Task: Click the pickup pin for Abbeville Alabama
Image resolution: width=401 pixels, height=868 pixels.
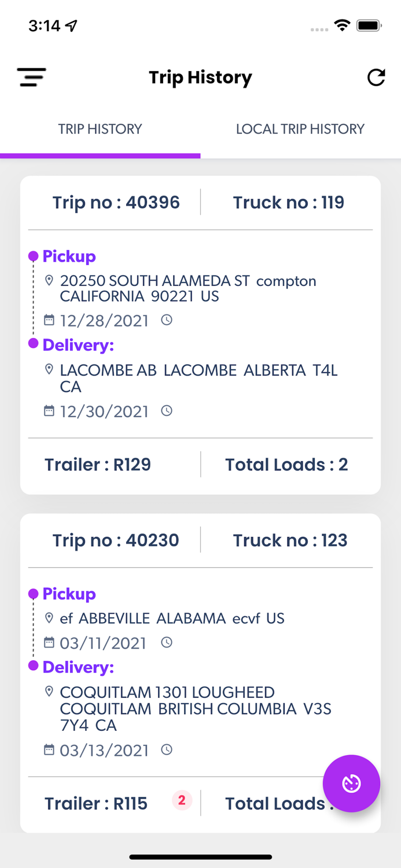Action: [50, 617]
